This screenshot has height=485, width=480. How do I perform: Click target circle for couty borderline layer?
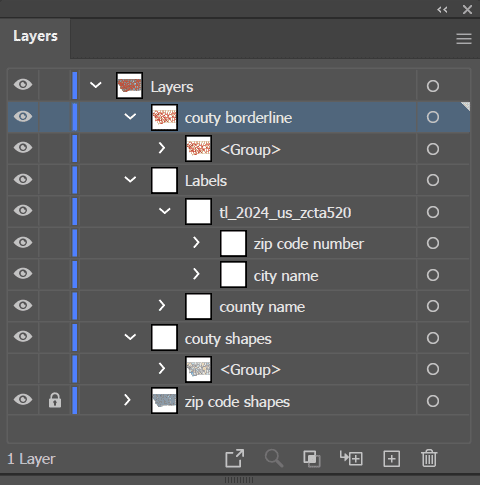(433, 117)
